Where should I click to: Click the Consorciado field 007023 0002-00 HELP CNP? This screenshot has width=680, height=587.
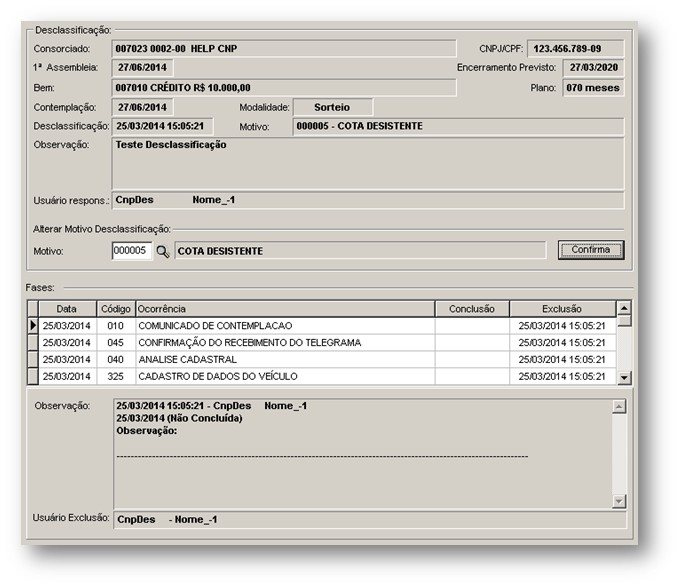(284, 49)
